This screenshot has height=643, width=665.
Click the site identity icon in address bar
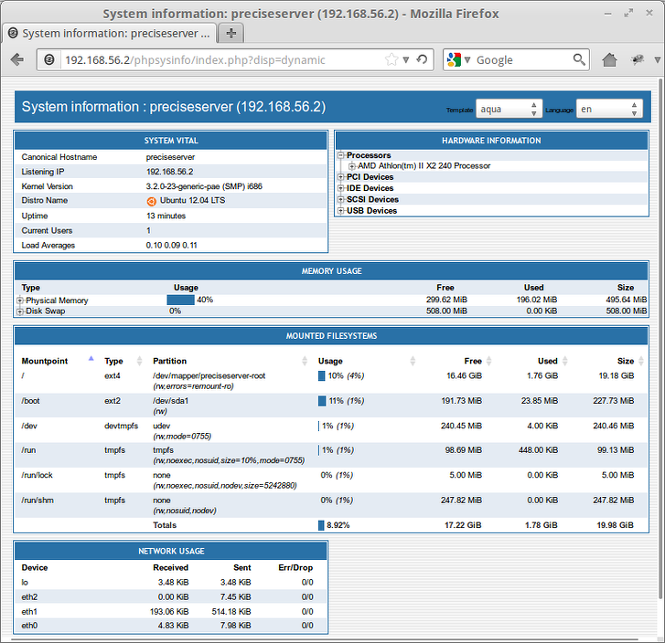[x=49, y=60]
